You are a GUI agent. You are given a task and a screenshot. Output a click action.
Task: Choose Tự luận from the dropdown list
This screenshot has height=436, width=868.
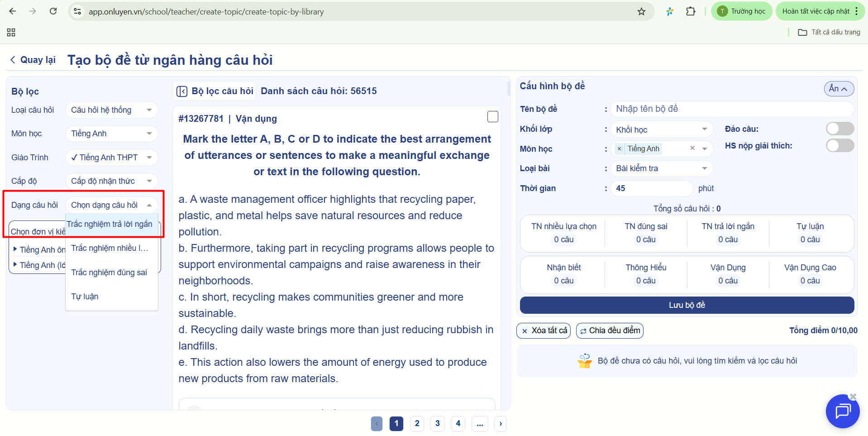tap(85, 297)
